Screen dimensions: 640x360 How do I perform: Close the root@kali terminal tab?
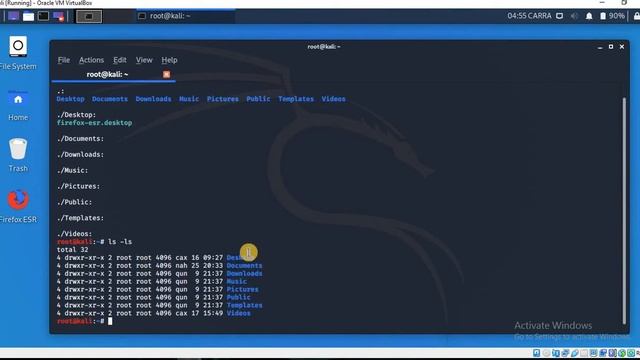pyautogui.click(x=167, y=74)
